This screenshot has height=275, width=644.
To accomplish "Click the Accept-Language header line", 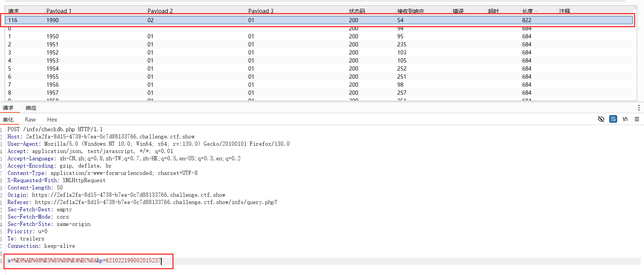I will 124,158.
